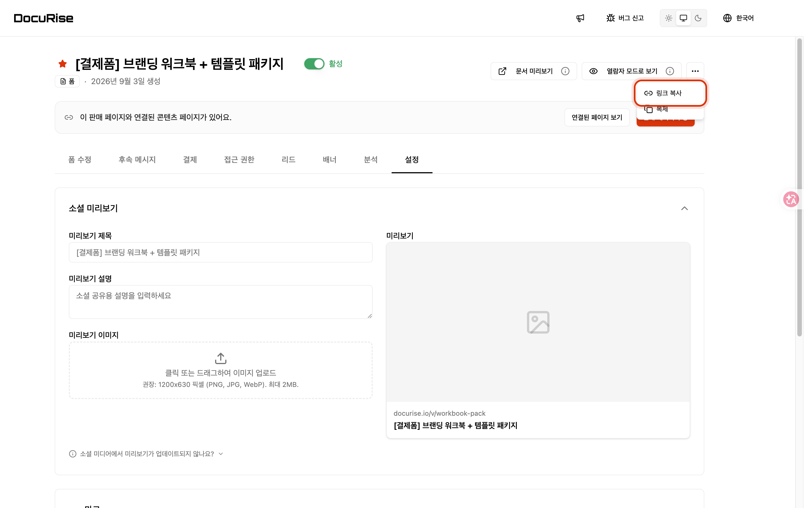Switch to light theme sun icon
Image resolution: width=812 pixels, height=508 pixels.
pos(668,18)
